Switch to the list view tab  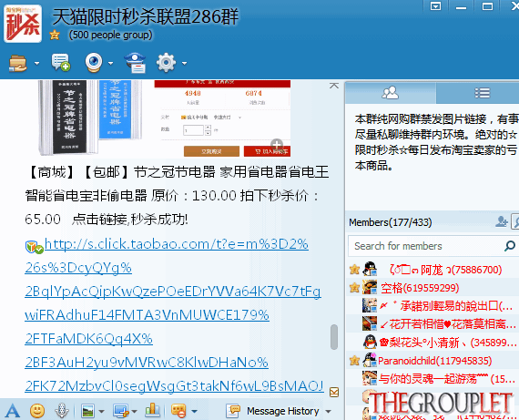482,93
